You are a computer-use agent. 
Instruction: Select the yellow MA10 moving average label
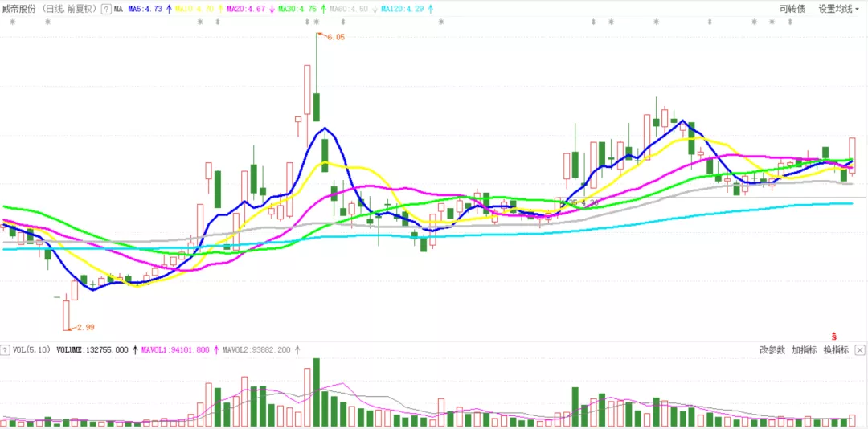tap(195, 9)
